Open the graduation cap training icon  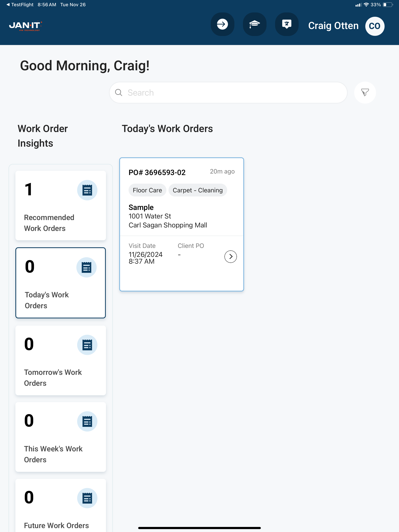click(x=254, y=25)
